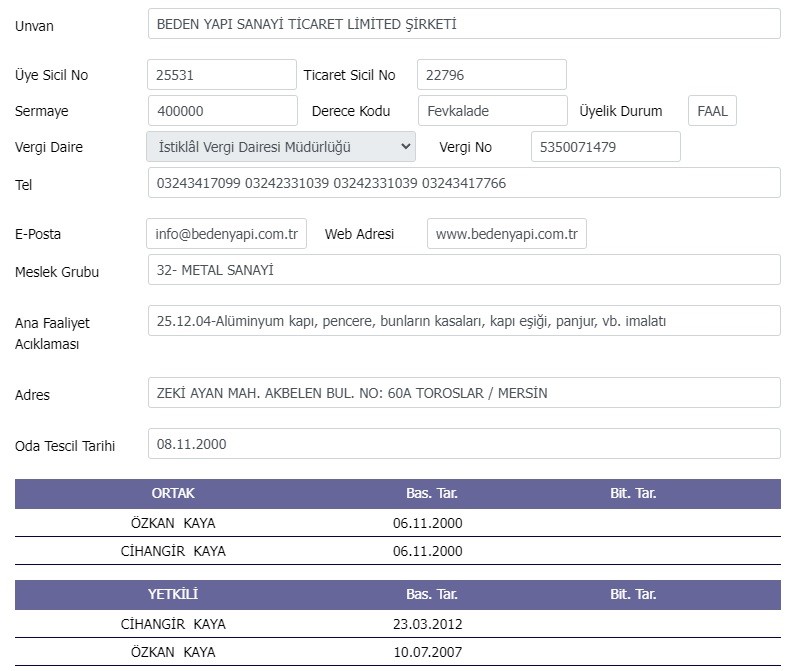Select CİHANGİR KAYA row in YETKİLİ table

398,624
